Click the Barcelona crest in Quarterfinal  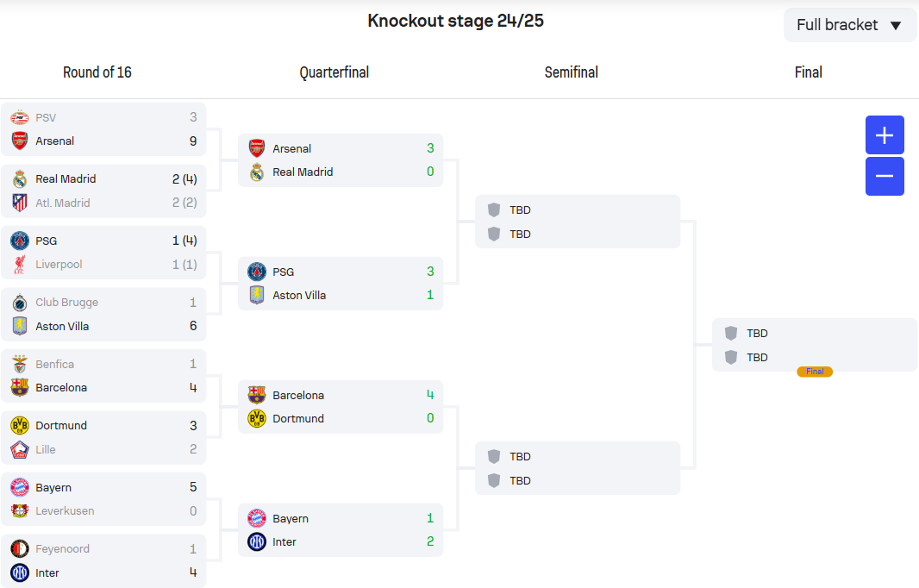pyautogui.click(x=257, y=395)
